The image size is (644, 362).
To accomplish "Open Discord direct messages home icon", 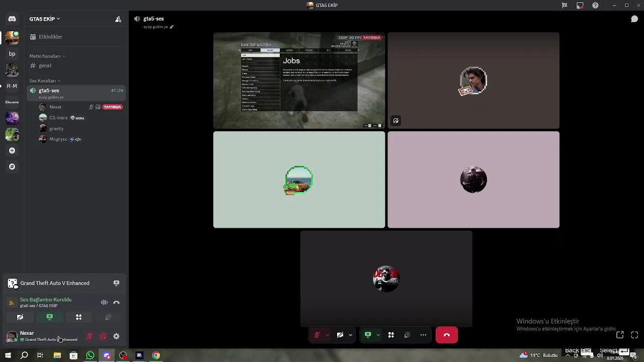I will pyautogui.click(x=12, y=19).
